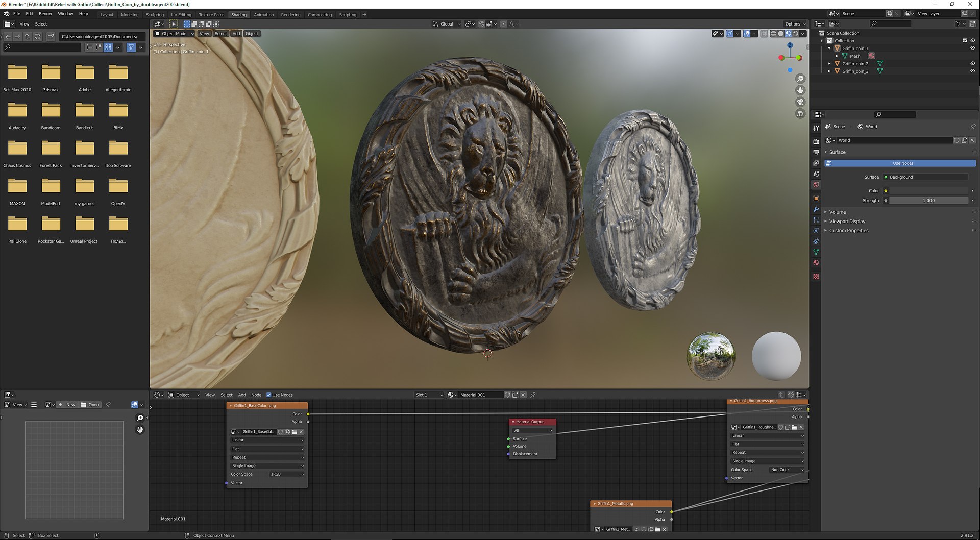Toggle the Use Nodes checkbox in the node editor
Viewport: 980px width, 540px height.
269,395
